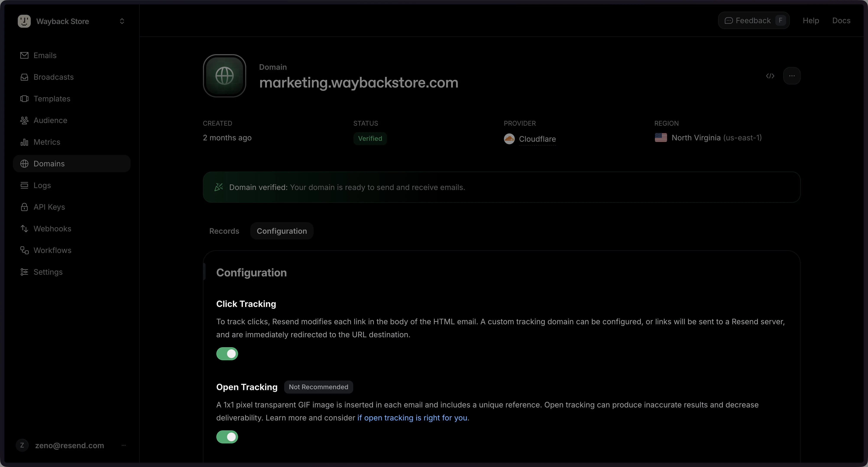Disable the Click Tracking toggle
This screenshot has width=868, height=467.
point(227,353)
